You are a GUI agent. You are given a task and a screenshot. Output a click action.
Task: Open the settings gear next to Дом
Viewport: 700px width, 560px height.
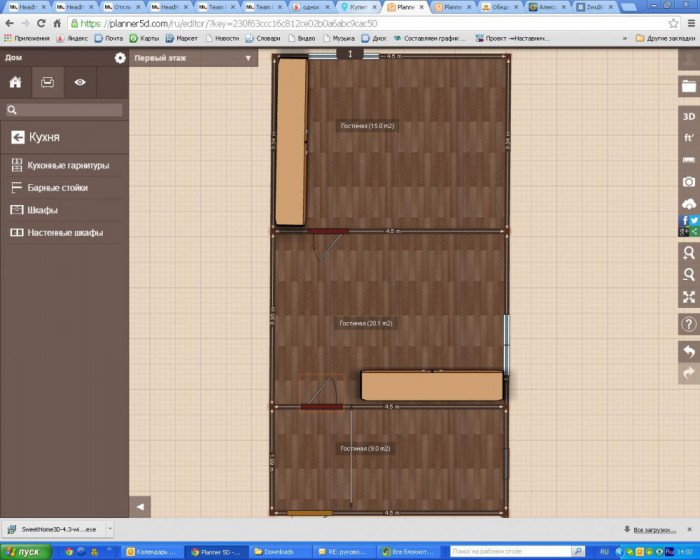[120, 58]
